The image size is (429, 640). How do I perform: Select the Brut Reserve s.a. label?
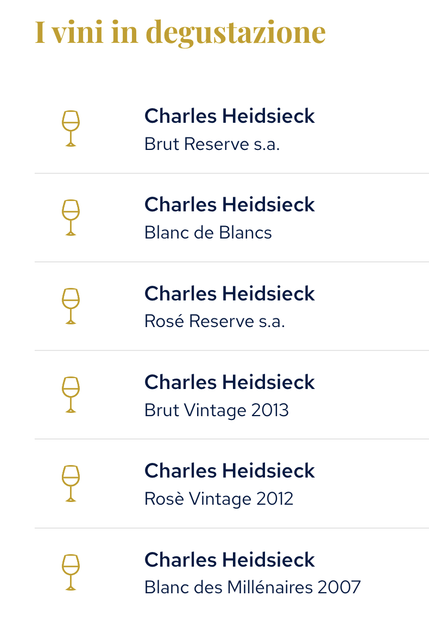click(212, 144)
